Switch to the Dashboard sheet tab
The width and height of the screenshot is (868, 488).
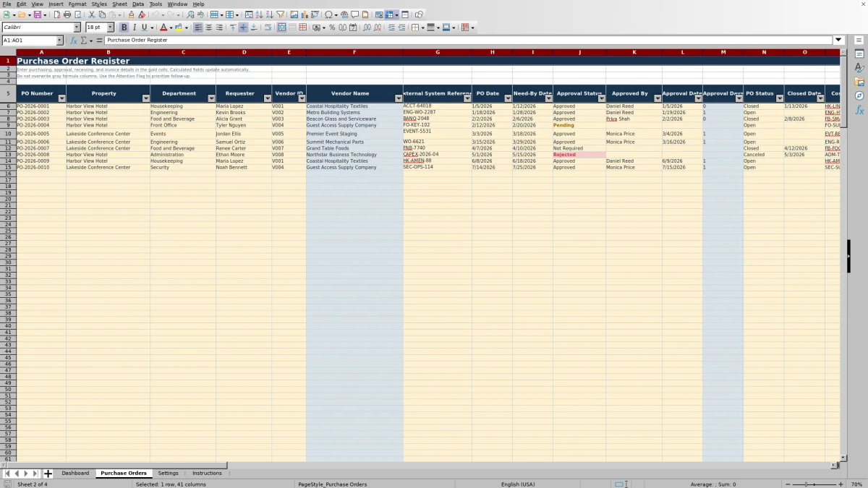[x=75, y=474]
